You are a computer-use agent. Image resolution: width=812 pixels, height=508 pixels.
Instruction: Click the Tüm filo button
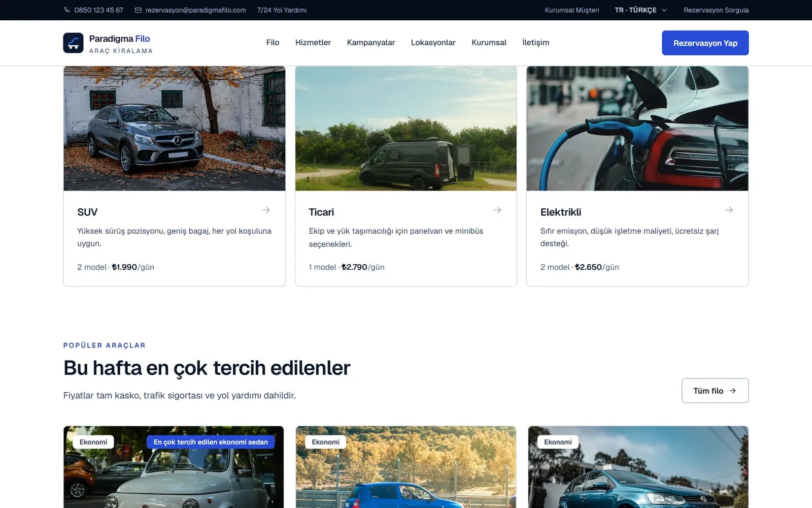coord(715,391)
